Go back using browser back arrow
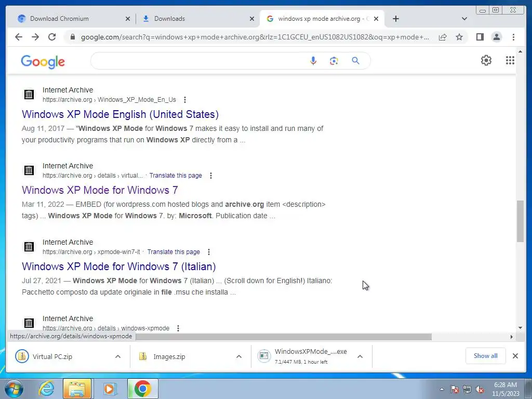This screenshot has width=532, height=399. tap(19, 37)
